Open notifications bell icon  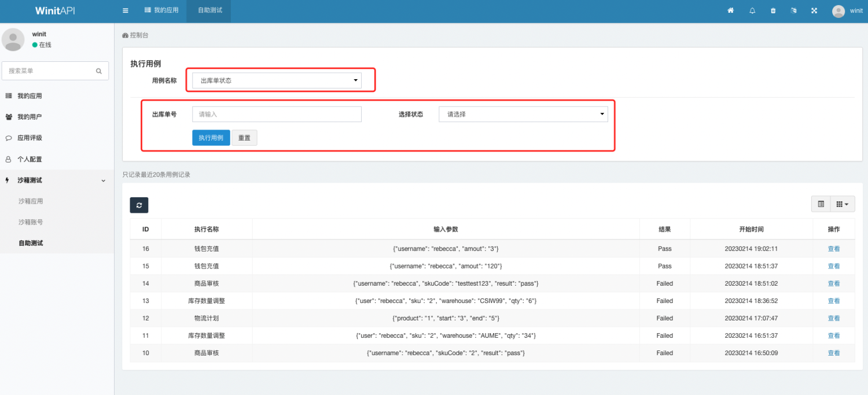tap(752, 11)
